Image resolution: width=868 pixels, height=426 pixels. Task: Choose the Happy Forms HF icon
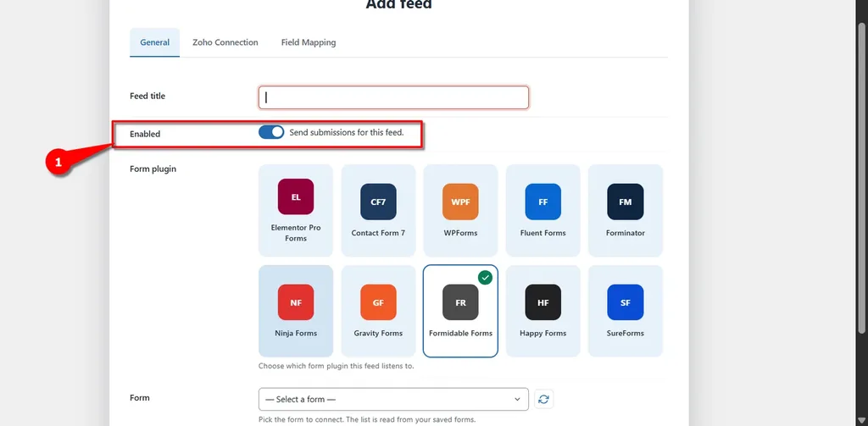[543, 302]
